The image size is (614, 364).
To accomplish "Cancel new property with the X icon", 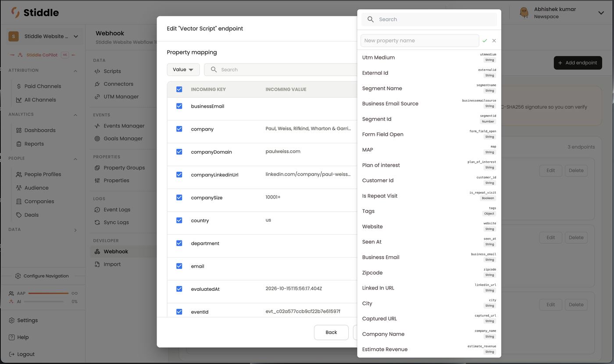I will (x=494, y=41).
